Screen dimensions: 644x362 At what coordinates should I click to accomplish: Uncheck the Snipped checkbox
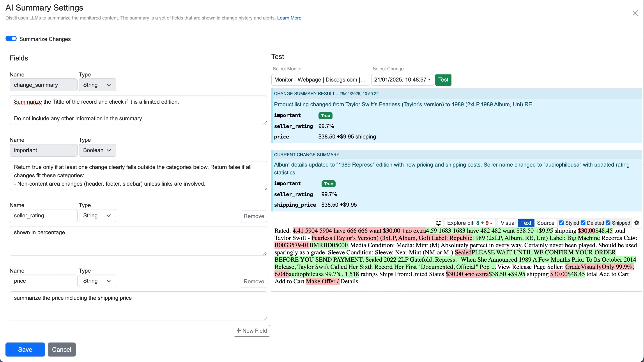[608, 223]
